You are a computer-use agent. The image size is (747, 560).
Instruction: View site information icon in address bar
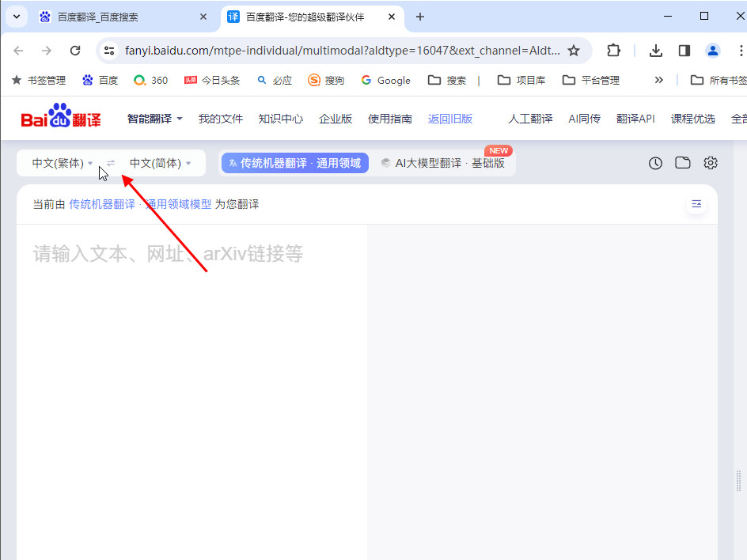click(109, 51)
